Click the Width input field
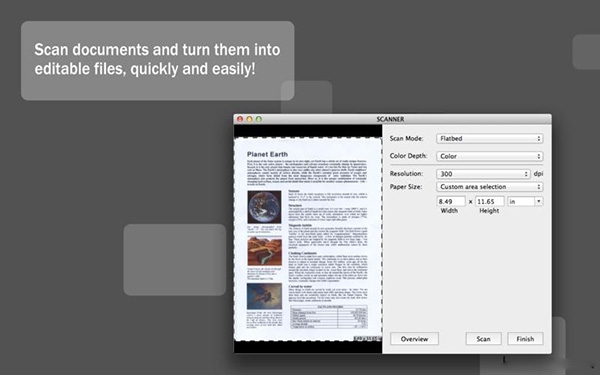600x375 pixels. point(451,201)
